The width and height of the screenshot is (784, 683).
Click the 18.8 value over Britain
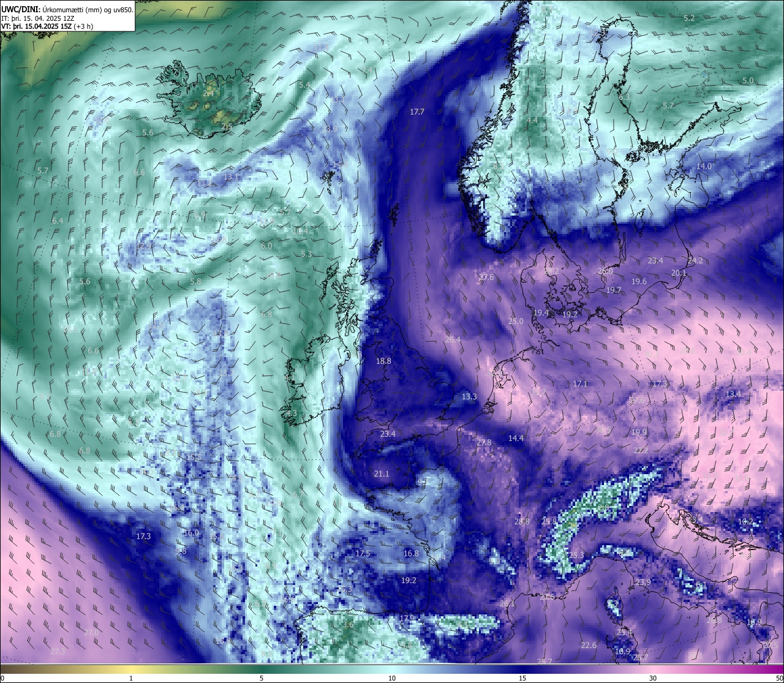point(383,361)
